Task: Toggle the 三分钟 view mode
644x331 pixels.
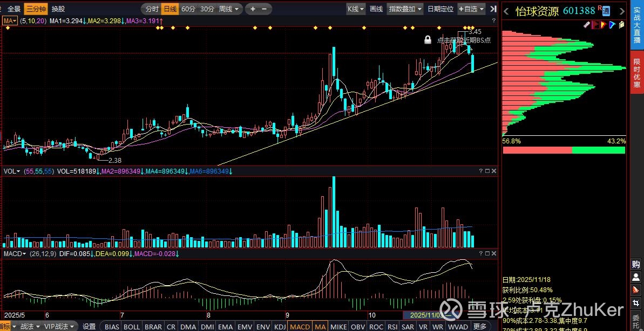Action: point(36,9)
